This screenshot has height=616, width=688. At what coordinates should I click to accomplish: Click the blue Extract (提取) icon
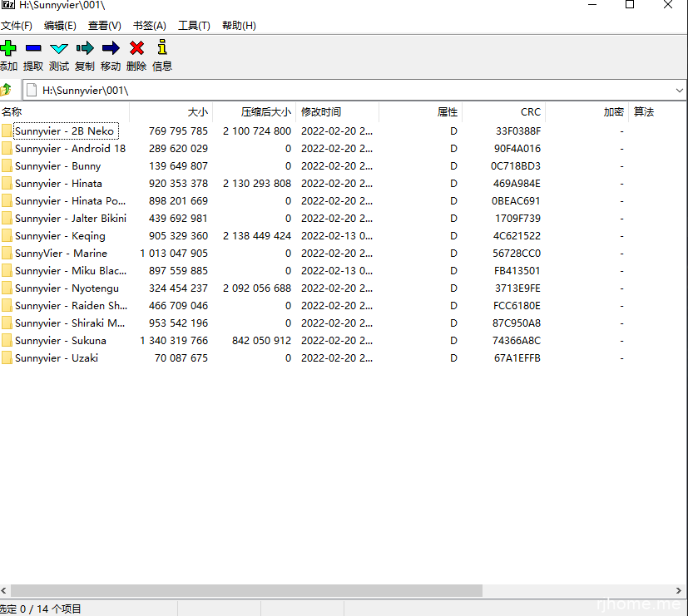(x=33, y=48)
